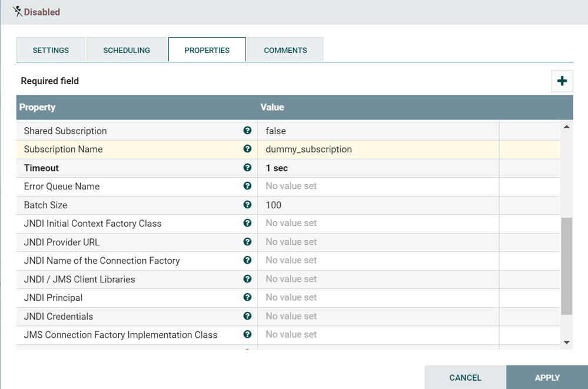This screenshot has width=588, height=389.
Task: Click scrollbar up arrow in properties table
Action: click(x=567, y=127)
